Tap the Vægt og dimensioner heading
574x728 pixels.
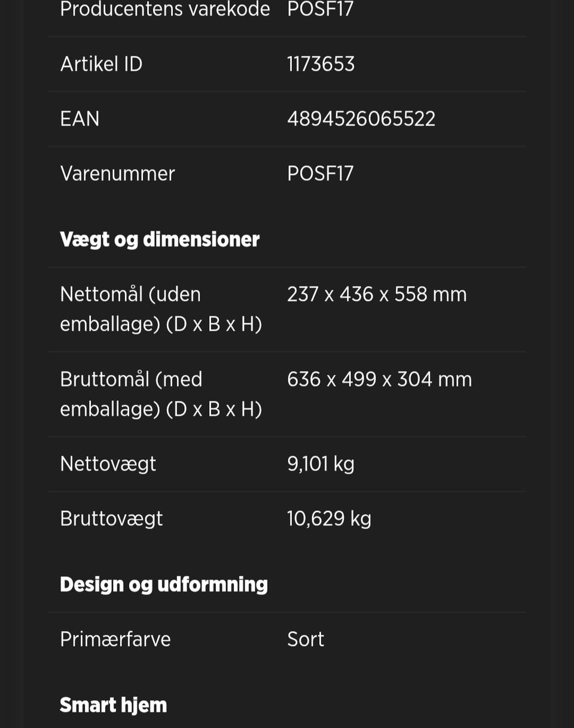[159, 239]
